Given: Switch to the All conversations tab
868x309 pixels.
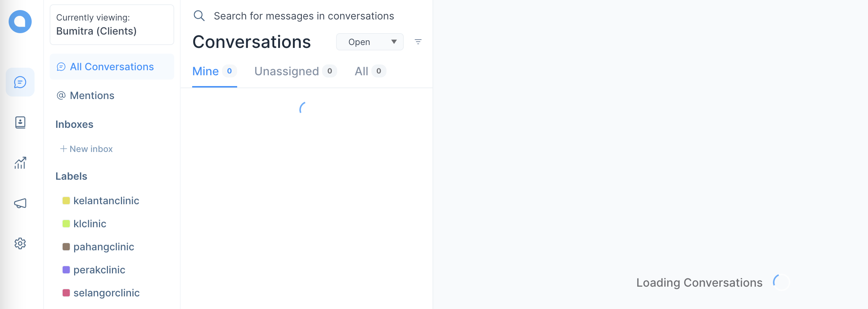Looking at the screenshot, I should 362,71.
